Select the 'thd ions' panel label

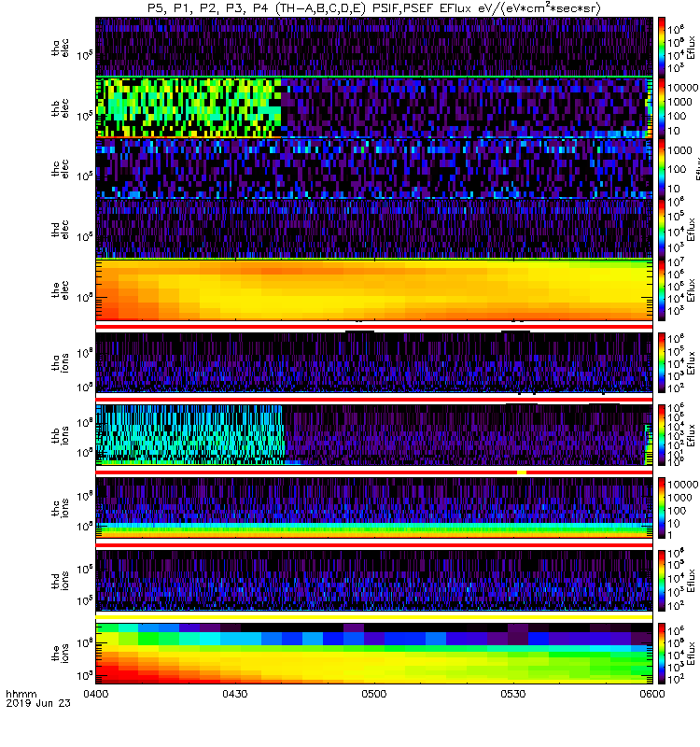[61, 581]
